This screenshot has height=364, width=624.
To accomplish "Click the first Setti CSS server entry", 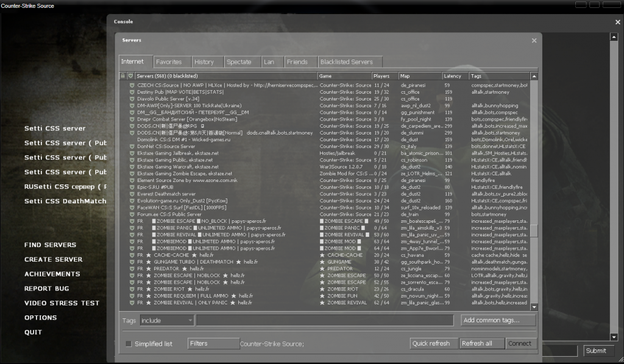I will pyautogui.click(x=55, y=128).
